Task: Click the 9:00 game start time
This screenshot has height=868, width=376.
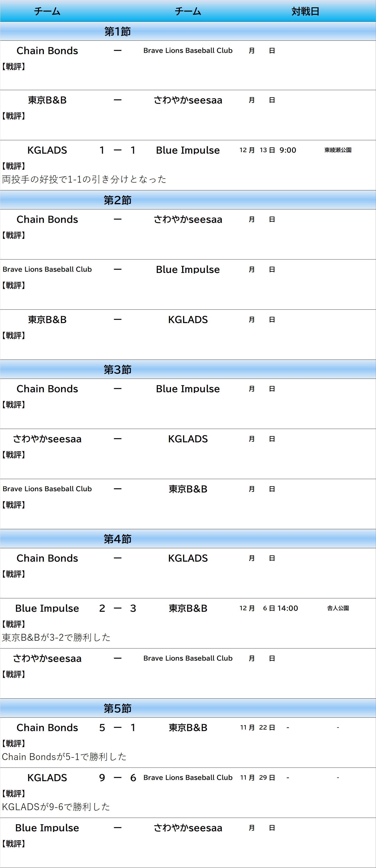Action: click(288, 150)
